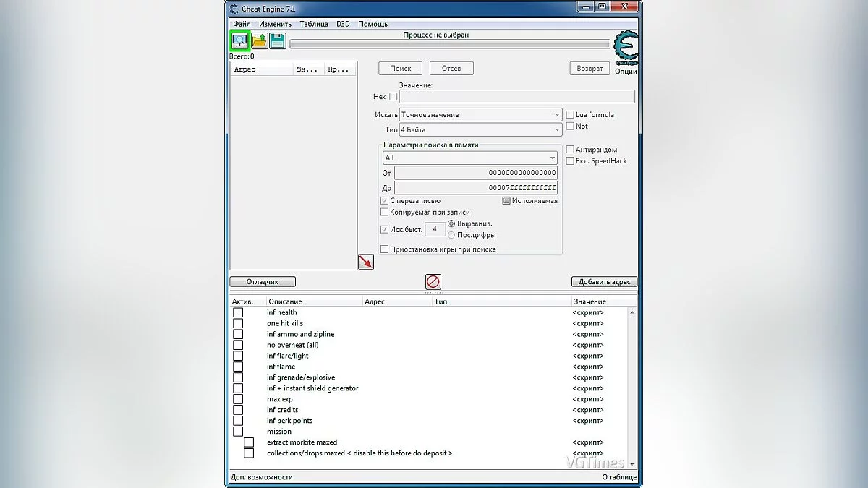The image size is (868, 488).
Task: Open the All memory region dropdown
Action: (470, 158)
